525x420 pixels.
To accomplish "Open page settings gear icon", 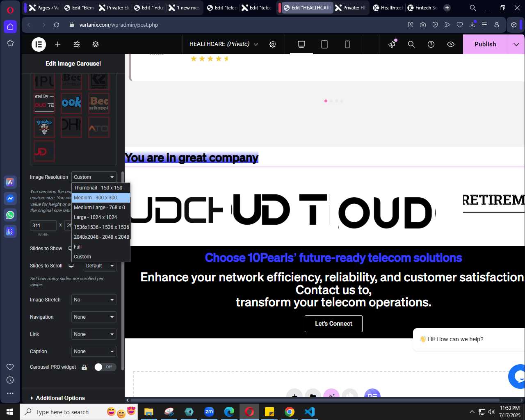I will 273,44.
